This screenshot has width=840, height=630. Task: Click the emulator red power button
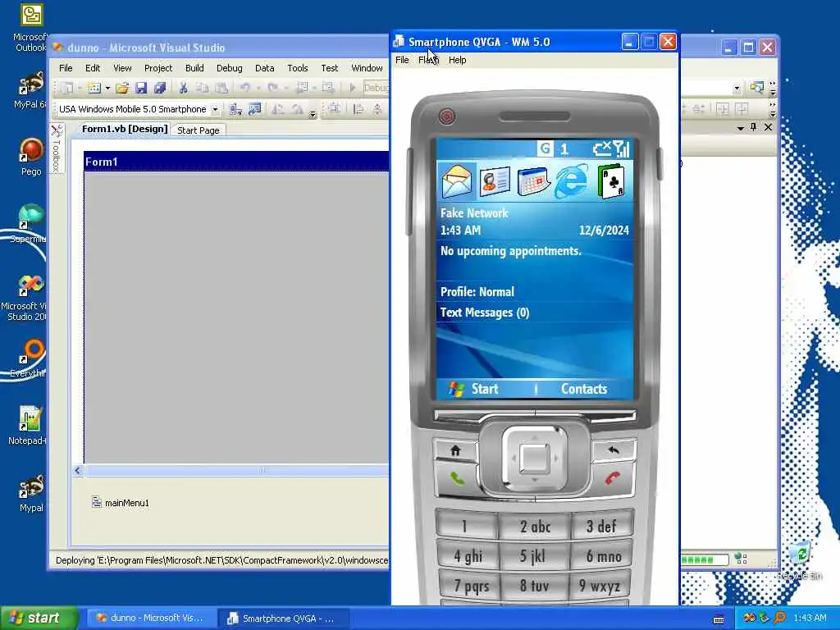[x=446, y=116]
